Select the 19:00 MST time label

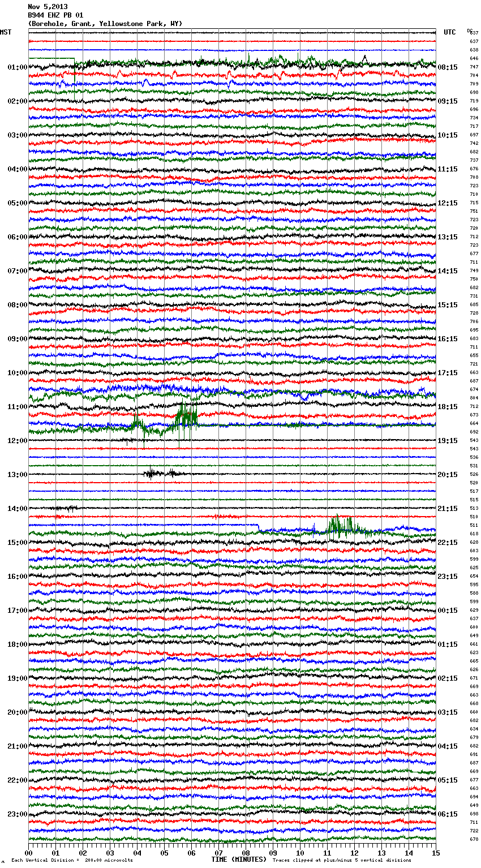pyautogui.click(x=17, y=678)
